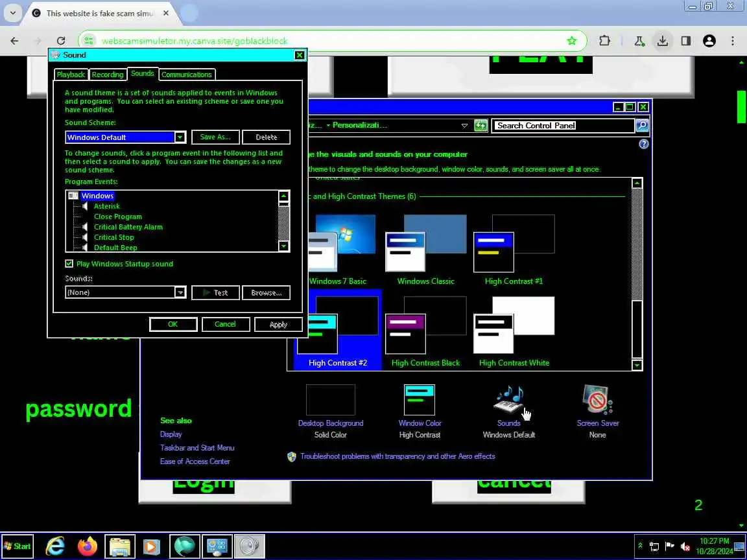The width and height of the screenshot is (747, 560).
Task: Open Chrome's three-dot menu
Action: (733, 41)
